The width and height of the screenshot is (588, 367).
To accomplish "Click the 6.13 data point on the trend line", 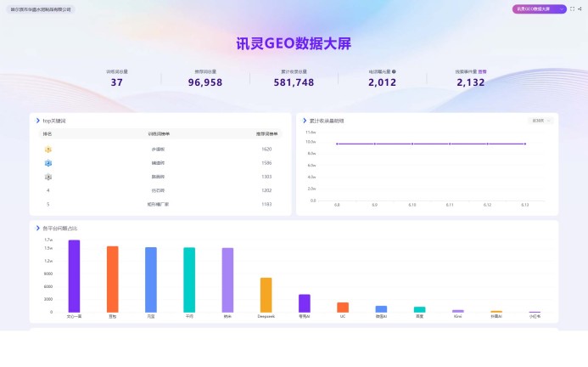I will (x=525, y=144).
